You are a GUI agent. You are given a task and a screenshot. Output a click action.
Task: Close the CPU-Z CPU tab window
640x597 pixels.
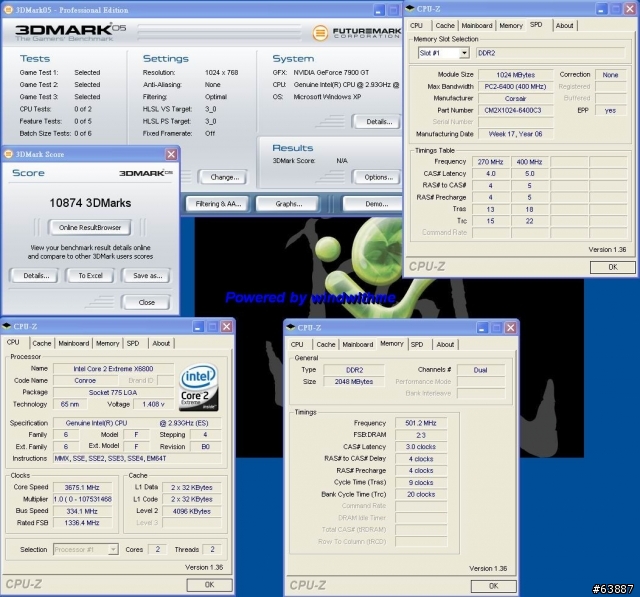coord(227,326)
